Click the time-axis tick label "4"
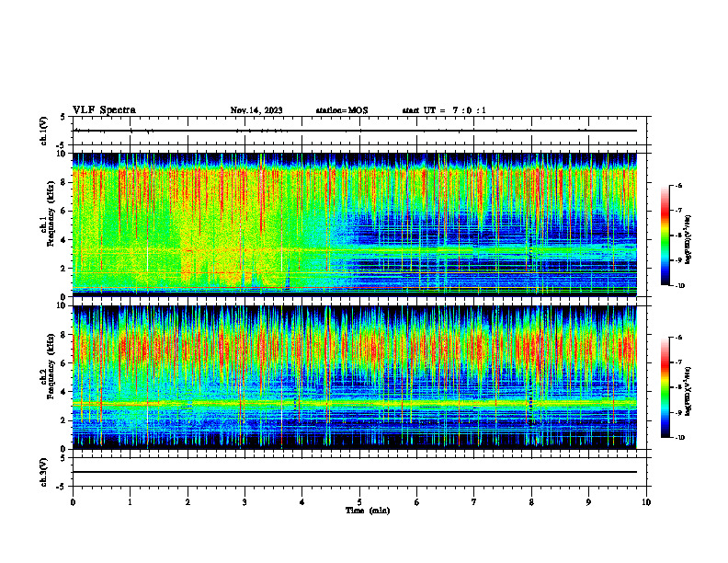Screen dimensions: 728x563 [x=302, y=502]
